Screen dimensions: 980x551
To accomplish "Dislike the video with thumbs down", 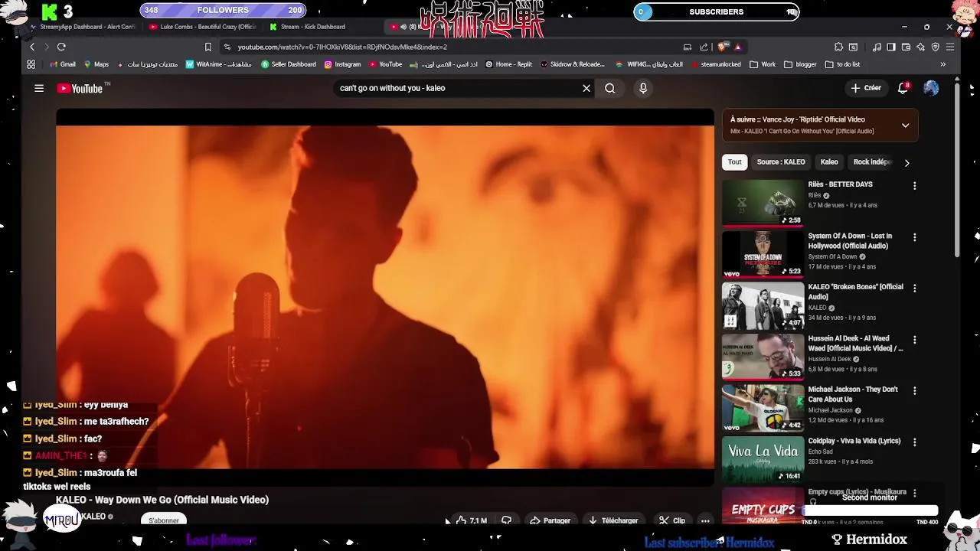I will 506,520.
